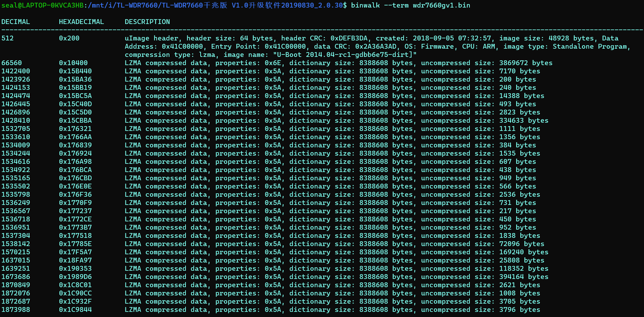Click decimal offset 1422400
644x317 pixels.
(16, 71)
